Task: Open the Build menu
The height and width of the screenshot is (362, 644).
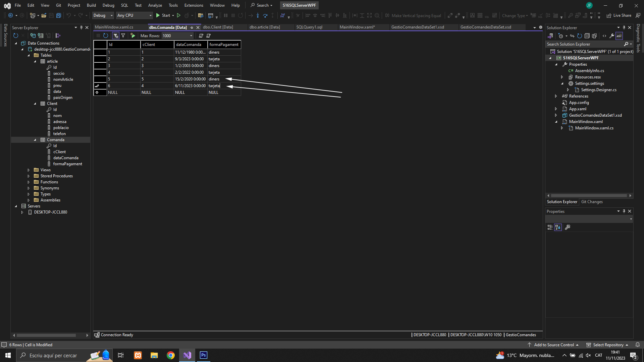Action: point(91,5)
